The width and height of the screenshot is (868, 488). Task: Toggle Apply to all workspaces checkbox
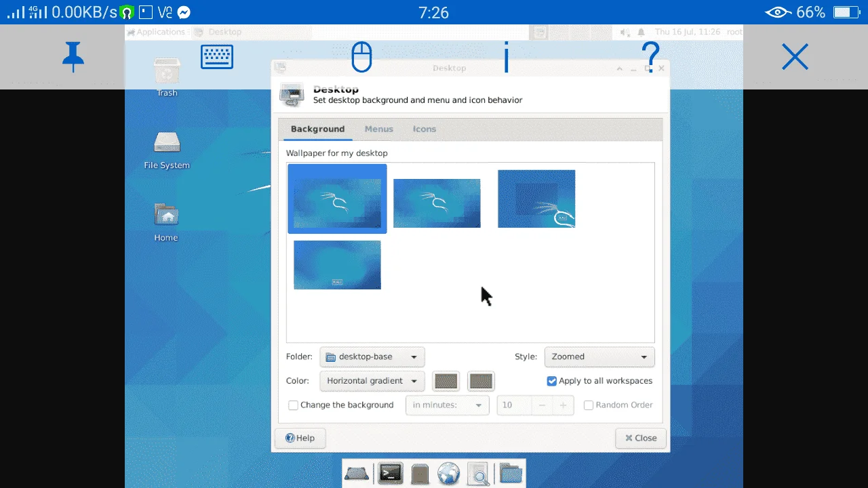coord(552,381)
